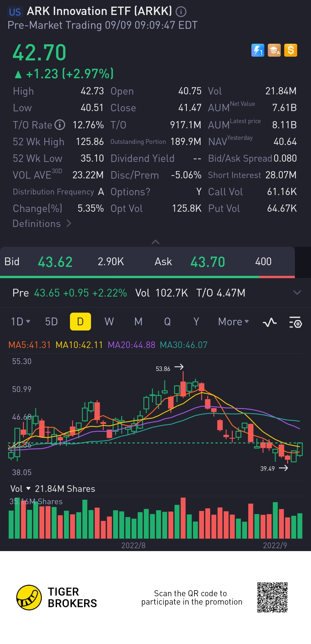The height and width of the screenshot is (644, 311).
Task: Select the Y yearly chart tab
Action: 196,322
